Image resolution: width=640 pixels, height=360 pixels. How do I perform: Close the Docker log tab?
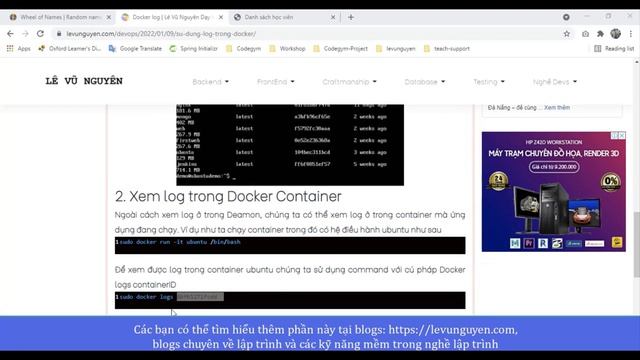click(x=221, y=17)
